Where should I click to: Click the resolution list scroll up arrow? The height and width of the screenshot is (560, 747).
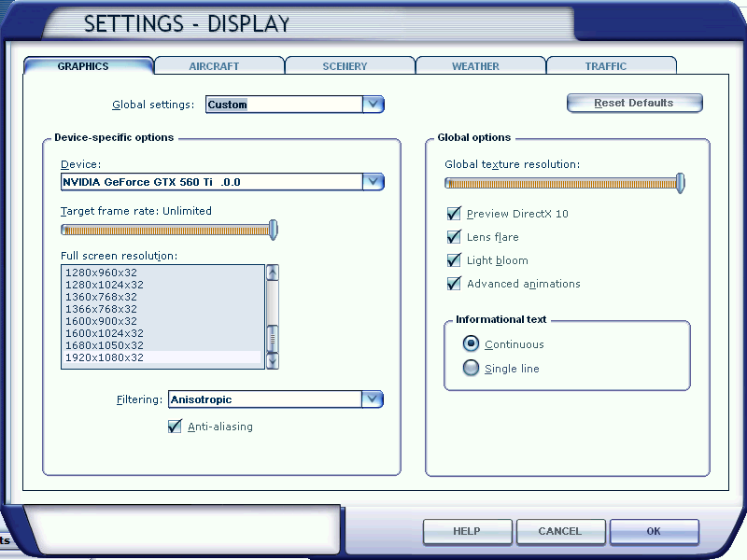tap(273, 273)
